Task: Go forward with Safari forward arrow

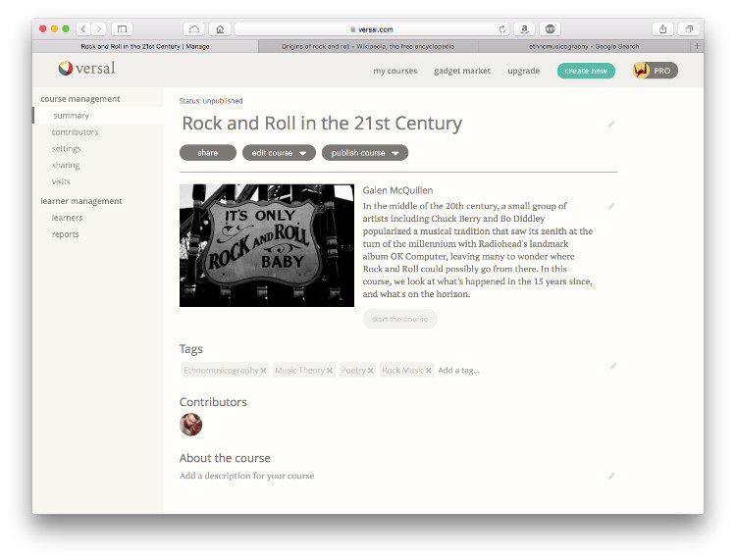Action: click(x=98, y=29)
